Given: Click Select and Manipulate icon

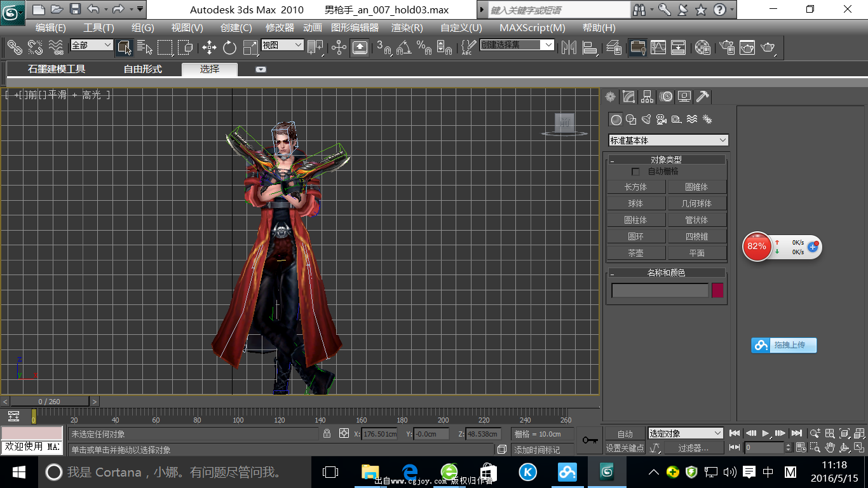Looking at the screenshot, I should (x=339, y=47).
